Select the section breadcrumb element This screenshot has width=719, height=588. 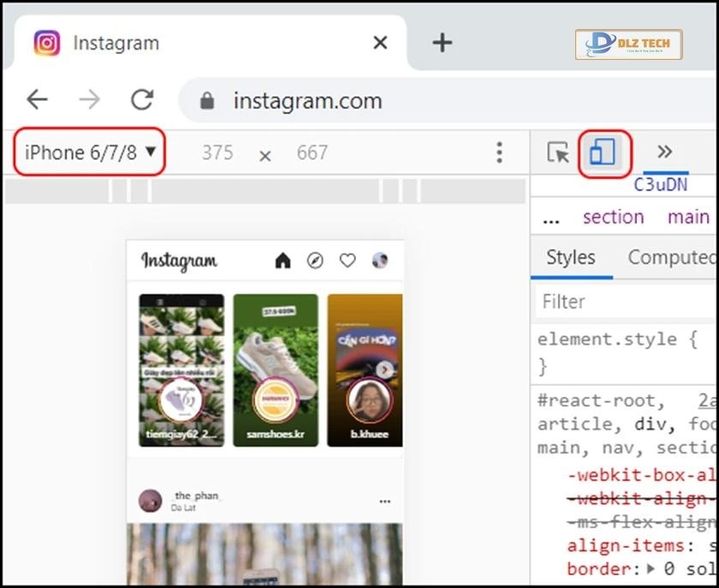[x=613, y=217]
